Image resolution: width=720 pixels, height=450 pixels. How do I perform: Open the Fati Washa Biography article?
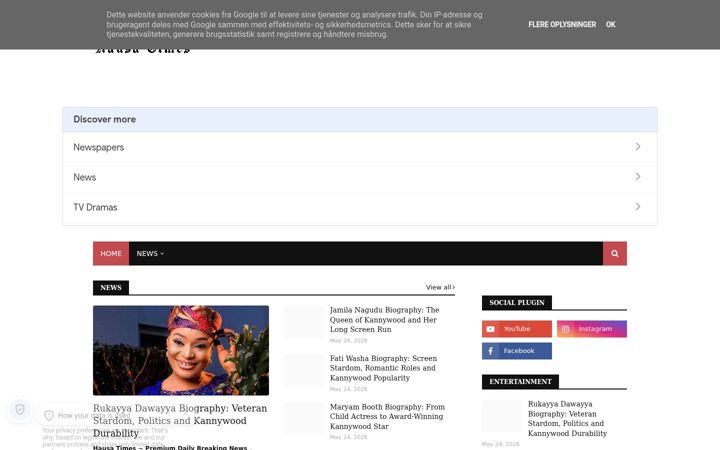[383, 368]
